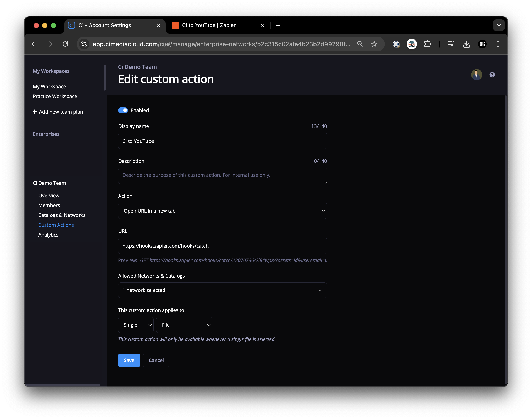Click the browser profile avatar icon

pos(482,44)
